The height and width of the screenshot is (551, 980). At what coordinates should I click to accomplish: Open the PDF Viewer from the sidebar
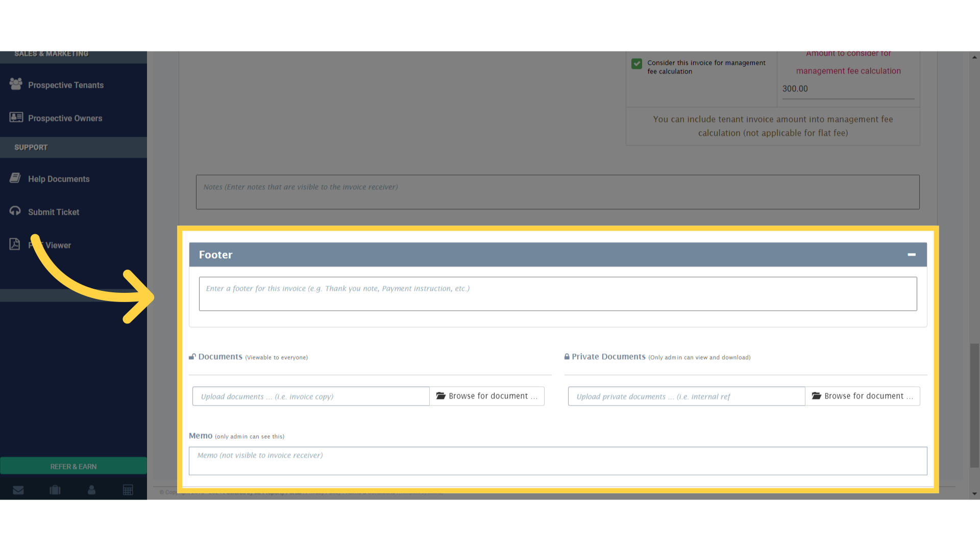(x=15, y=244)
